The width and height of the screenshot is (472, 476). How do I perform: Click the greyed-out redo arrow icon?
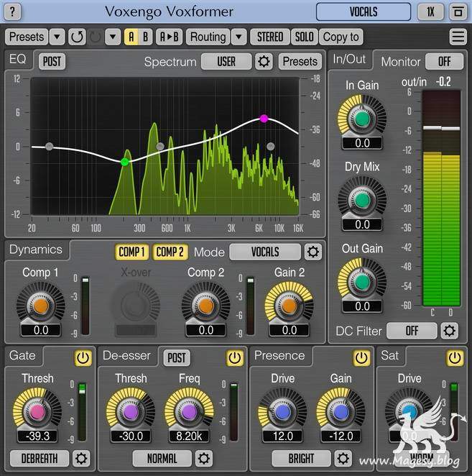pyautogui.click(x=96, y=37)
